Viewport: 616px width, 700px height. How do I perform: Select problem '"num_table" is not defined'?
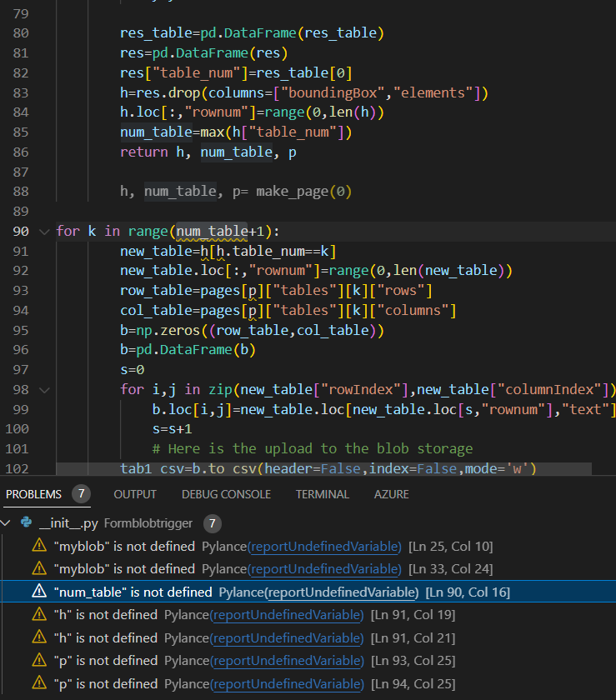pyautogui.click(x=133, y=592)
